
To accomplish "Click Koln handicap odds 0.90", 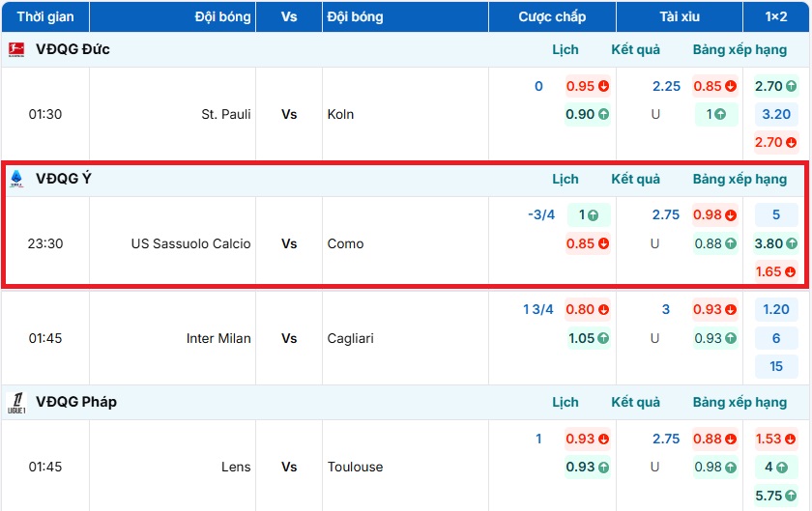I will click(x=588, y=114).
